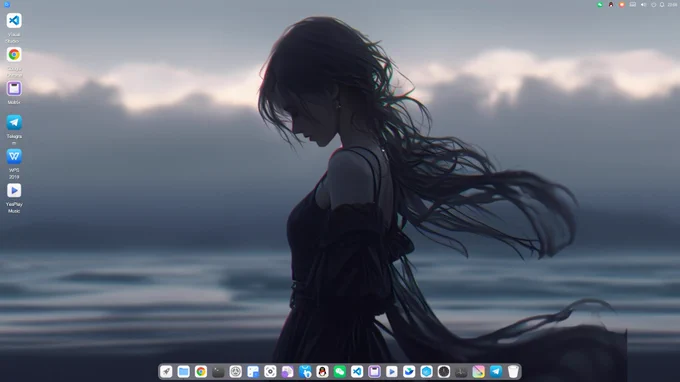Open system settings gear in dock
Image resolution: width=680 pixels, height=382 pixels.
point(235,372)
